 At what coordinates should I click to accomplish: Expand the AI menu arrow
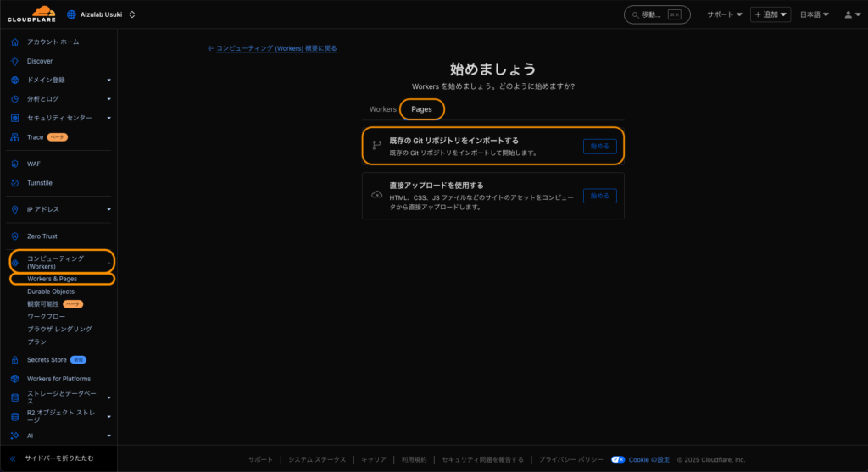(108, 436)
